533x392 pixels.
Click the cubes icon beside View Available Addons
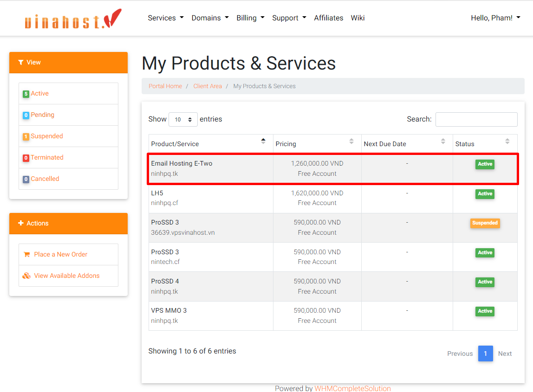point(26,276)
